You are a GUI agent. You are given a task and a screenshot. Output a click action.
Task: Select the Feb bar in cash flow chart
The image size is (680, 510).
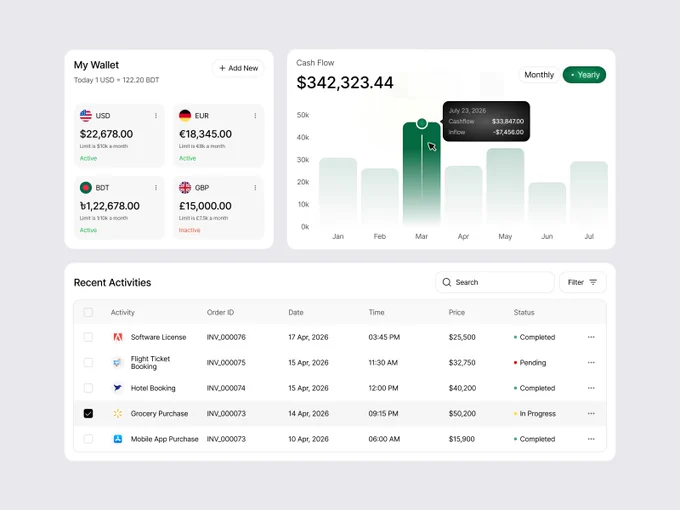379,196
